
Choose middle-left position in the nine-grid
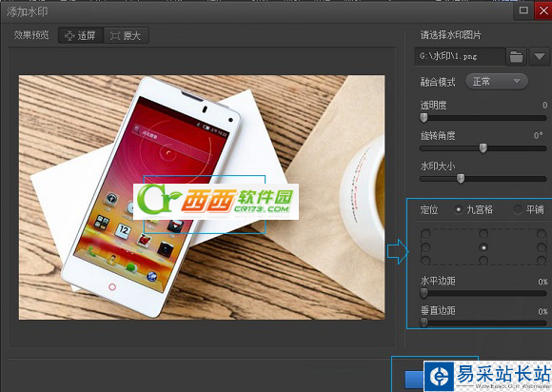point(425,247)
